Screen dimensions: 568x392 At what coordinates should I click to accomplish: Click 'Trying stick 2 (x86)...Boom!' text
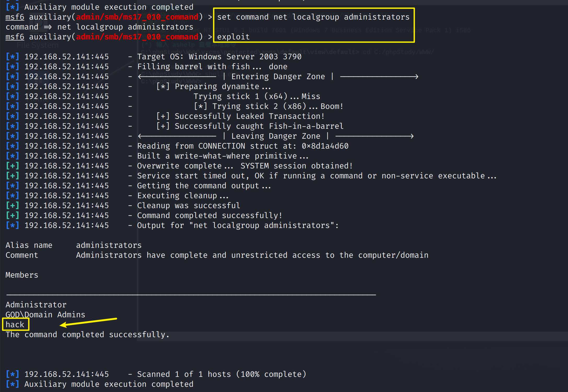[278, 106]
